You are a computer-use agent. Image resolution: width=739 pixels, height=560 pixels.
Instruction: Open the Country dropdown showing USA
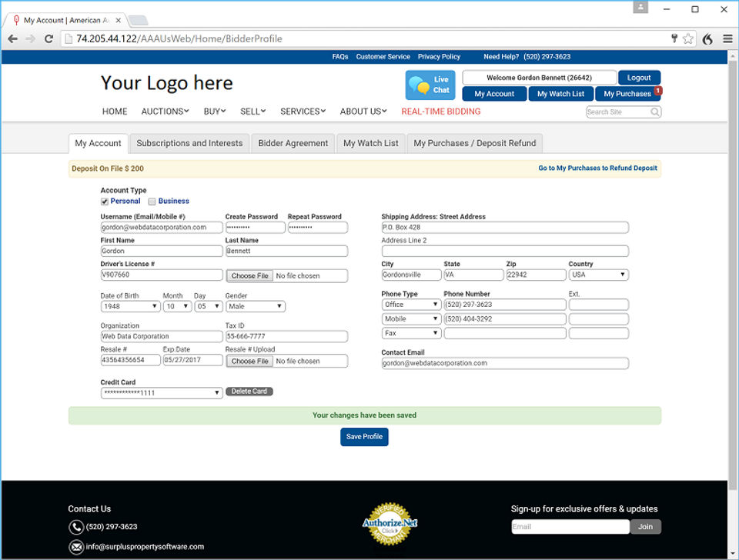pyautogui.click(x=599, y=275)
